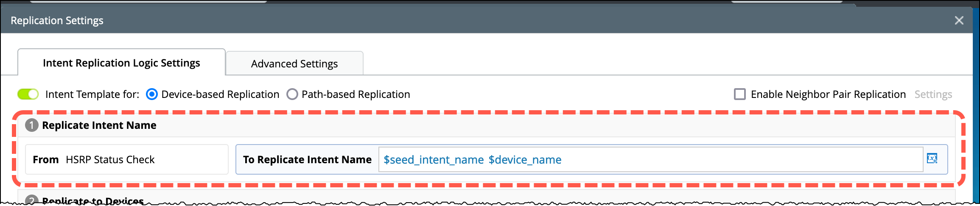This screenshot has height=206, width=980.
Task: Click the $device_name variable token
Action: click(x=525, y=159)
